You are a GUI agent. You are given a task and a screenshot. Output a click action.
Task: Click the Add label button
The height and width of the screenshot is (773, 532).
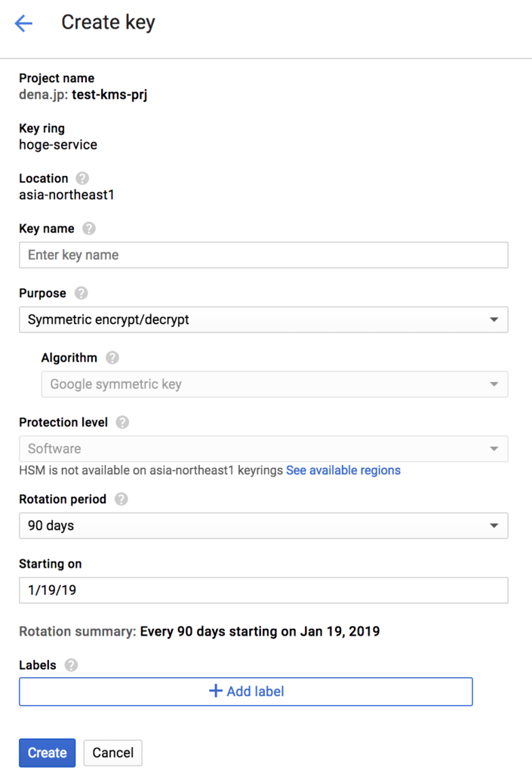click(246, 691)
